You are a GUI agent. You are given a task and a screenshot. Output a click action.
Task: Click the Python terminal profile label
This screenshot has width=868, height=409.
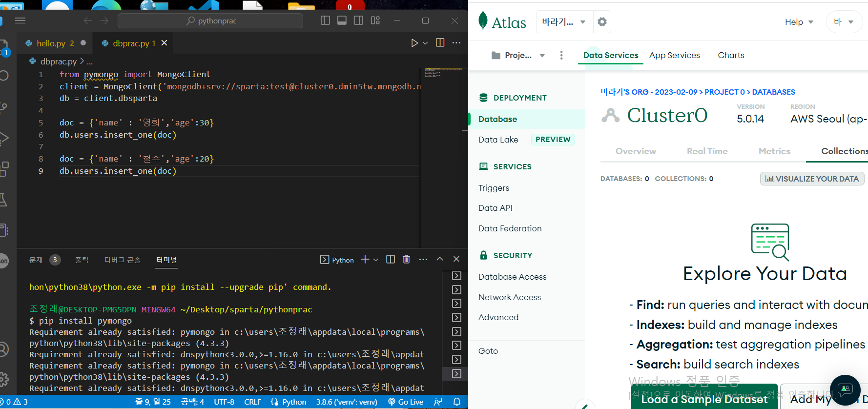pos(337,260)
